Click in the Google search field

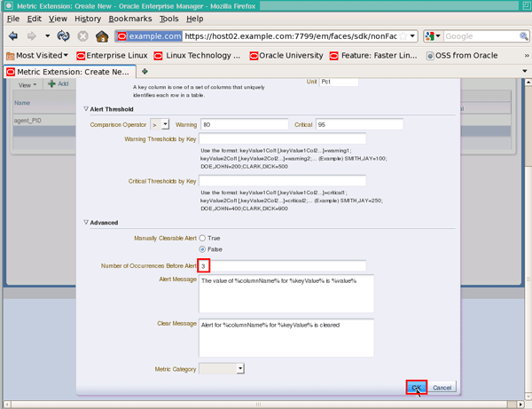click(481, 36)
